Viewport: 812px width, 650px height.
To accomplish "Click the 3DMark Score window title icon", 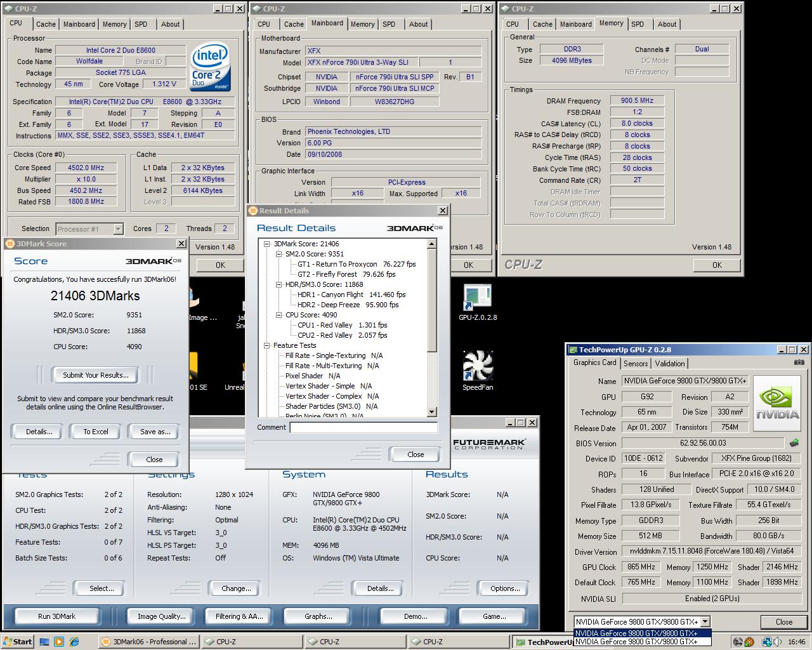I will [x=9, y=244].
